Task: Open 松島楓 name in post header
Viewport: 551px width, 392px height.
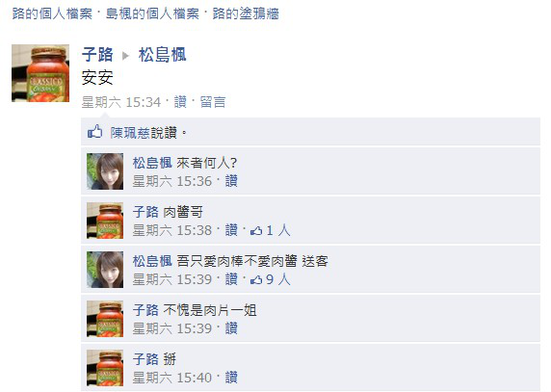Action: point(163,55)
